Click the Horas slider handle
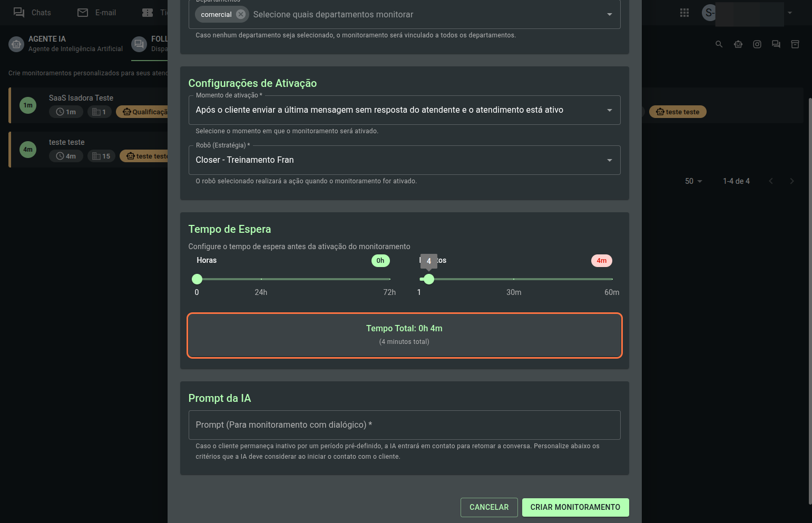This screenshot has width=812, height=523. 197,279
